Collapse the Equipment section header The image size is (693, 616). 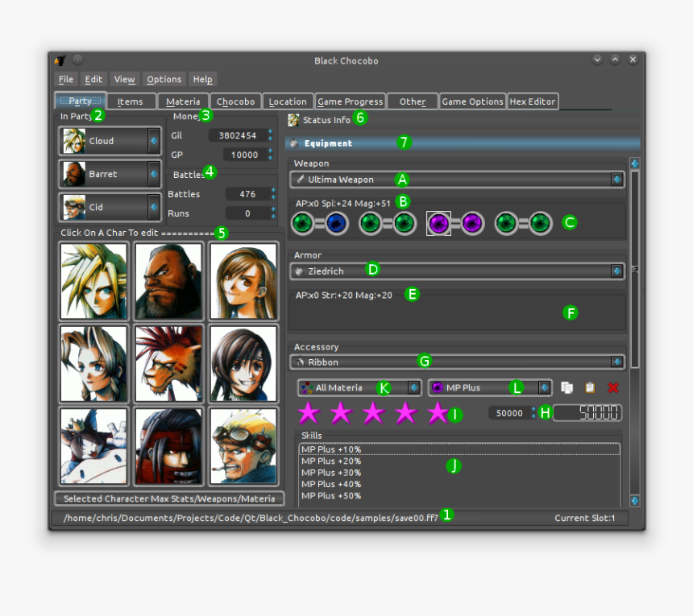(463, 143)
